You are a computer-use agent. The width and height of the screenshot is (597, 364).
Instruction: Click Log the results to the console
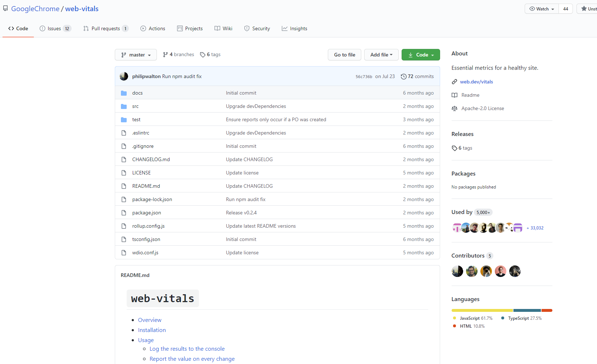click(187, 349)
